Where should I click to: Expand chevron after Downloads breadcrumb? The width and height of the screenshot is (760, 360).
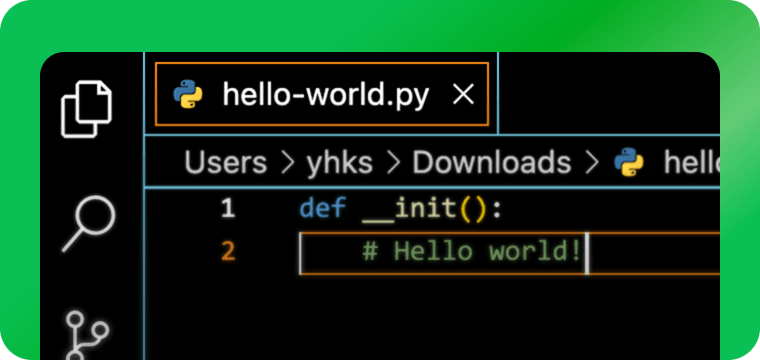pos(592,163)
